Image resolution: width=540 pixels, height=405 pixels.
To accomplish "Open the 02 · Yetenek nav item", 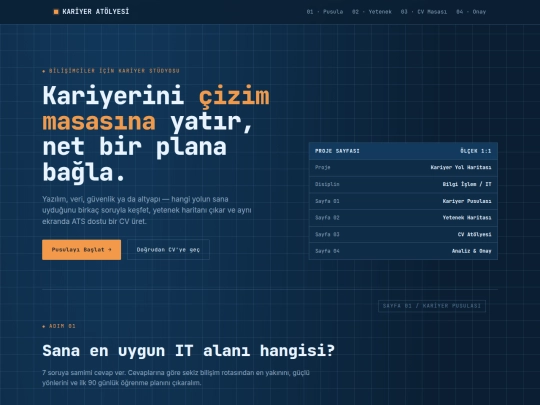I will [372, 12].
